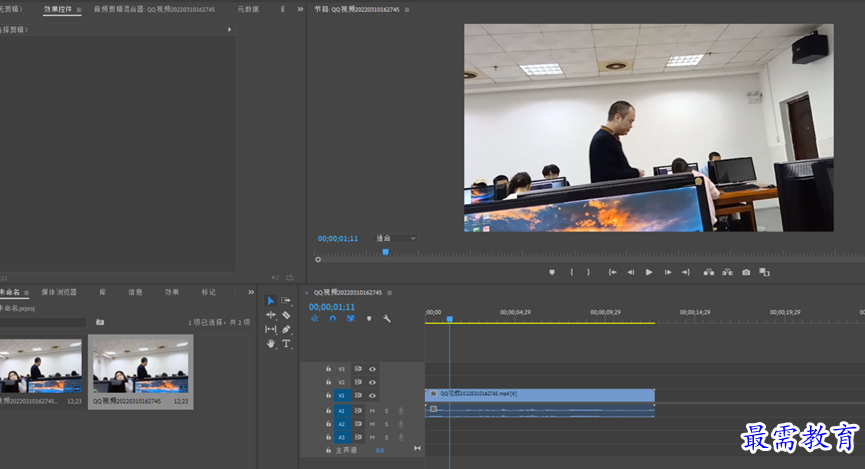Toggle timeline Snap magnet
Image resolution: width=865 pixels, height=469 pixels.
pyautogui.click(x=333, y=318)
